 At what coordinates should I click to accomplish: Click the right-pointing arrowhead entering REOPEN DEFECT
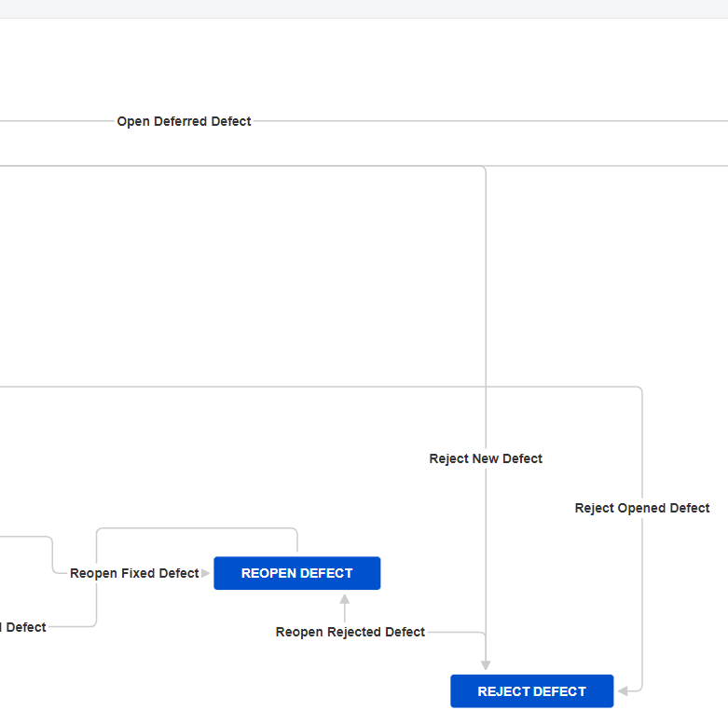point(205,573)
